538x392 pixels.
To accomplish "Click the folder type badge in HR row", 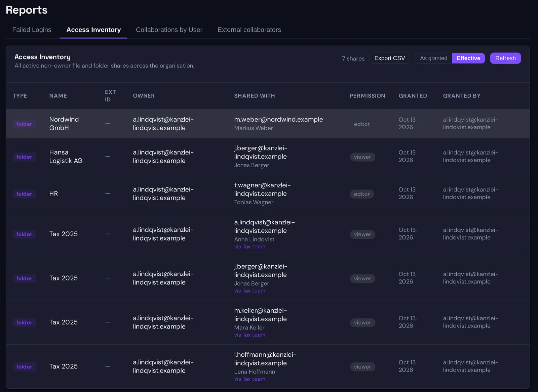I will (x=24, y=194).
